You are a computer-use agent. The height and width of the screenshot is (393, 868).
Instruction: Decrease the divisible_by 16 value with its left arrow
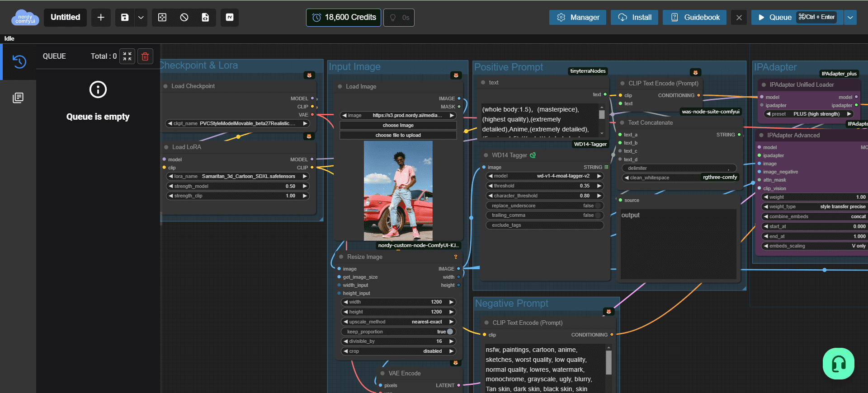[x=346, y=341]
